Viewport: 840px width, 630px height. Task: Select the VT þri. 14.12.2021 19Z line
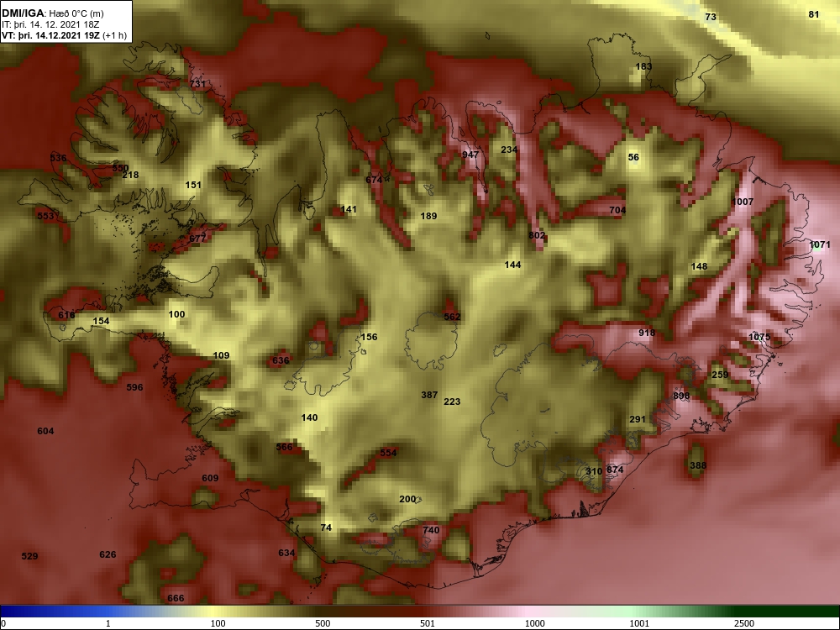pyautogui.click(x=65, y=36)
